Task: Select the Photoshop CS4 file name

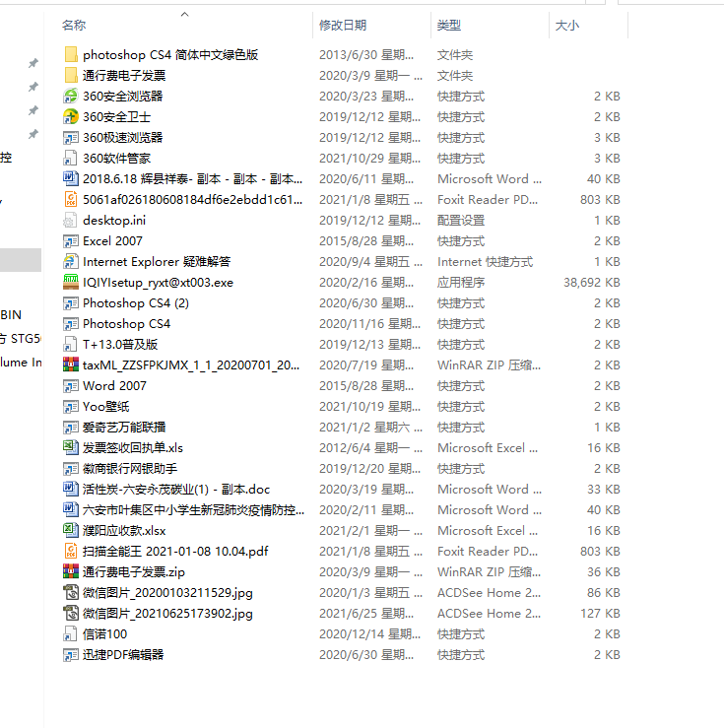Action: [x=126, y=323]
